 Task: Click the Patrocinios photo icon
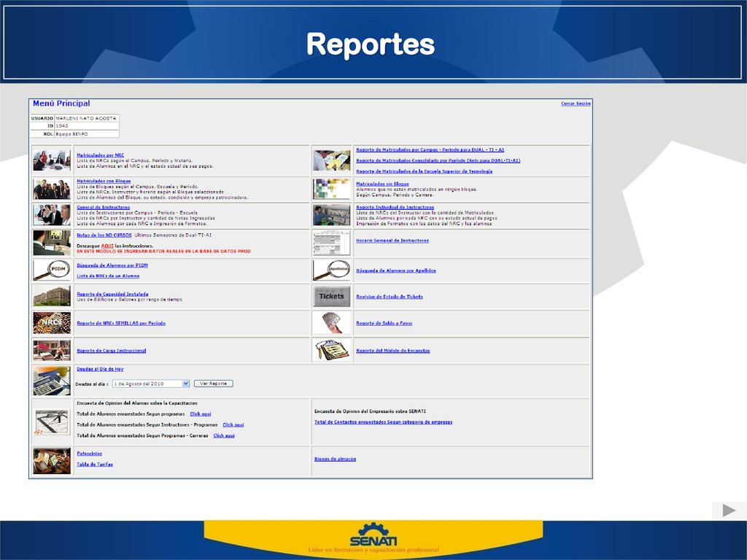click(x=52, y=461)
